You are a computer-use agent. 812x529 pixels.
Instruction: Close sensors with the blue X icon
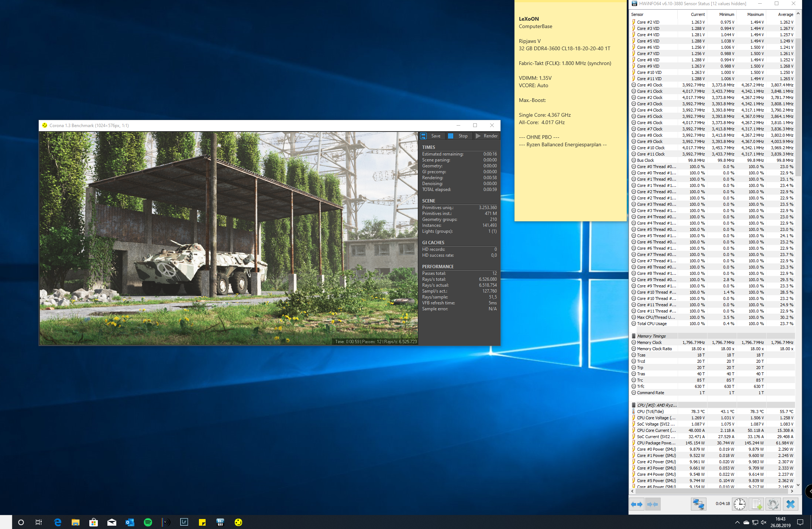coord(790,504)
